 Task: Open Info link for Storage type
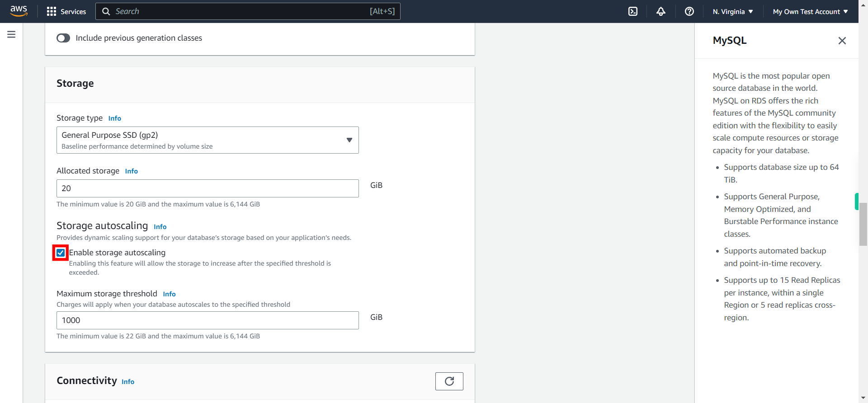tap(114, 118)
